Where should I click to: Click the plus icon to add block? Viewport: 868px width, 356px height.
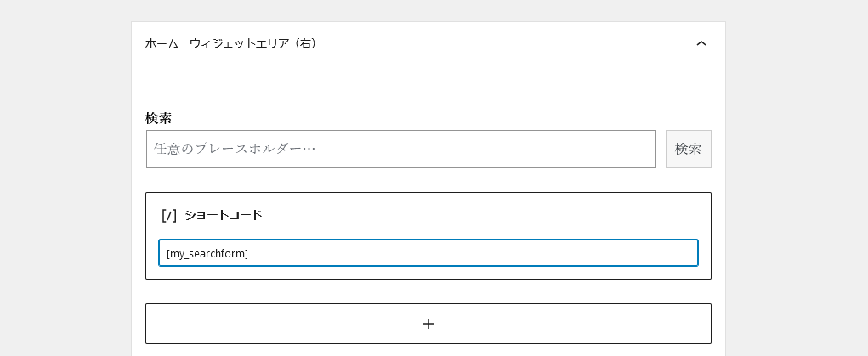428,324
